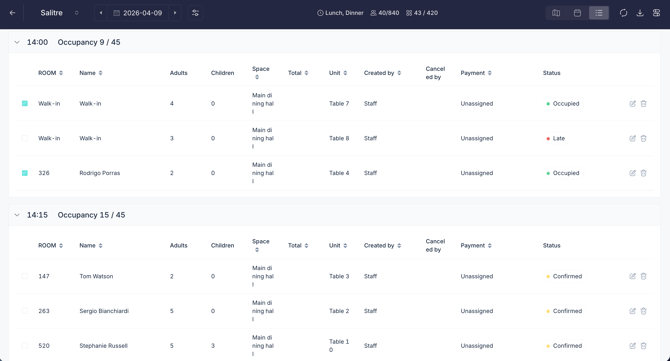Click the Late status badge
The image size is (670, 361).
click(555, 138)
